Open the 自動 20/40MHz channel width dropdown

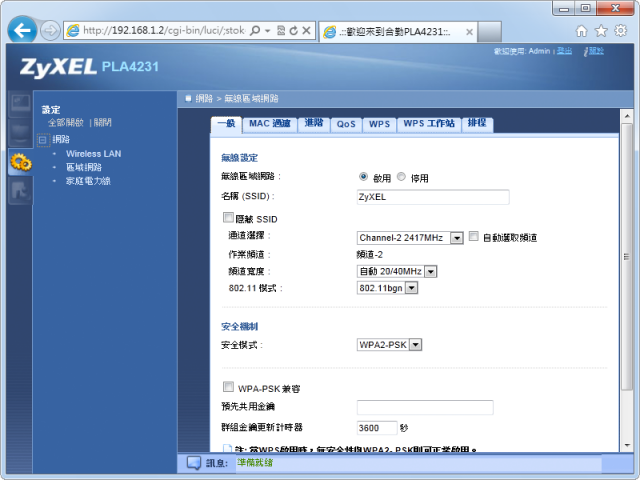(x=397, y=271)
